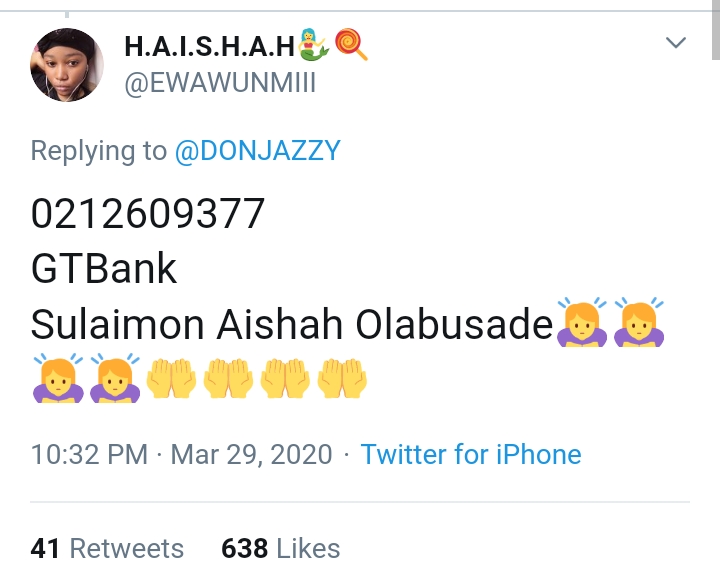View the 638 Likes list
The width and height of the screenshot is (720, 584).
point(280,548)
